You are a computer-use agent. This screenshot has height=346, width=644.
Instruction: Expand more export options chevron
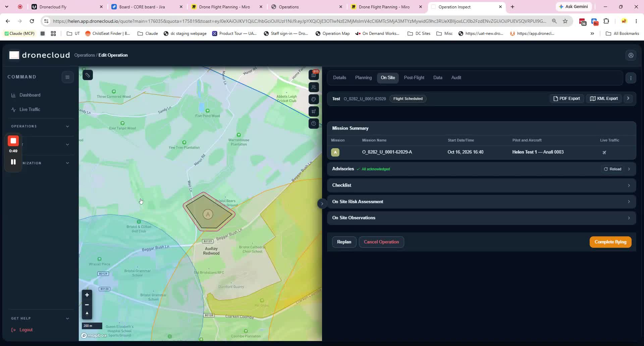[x=628, y=99]
